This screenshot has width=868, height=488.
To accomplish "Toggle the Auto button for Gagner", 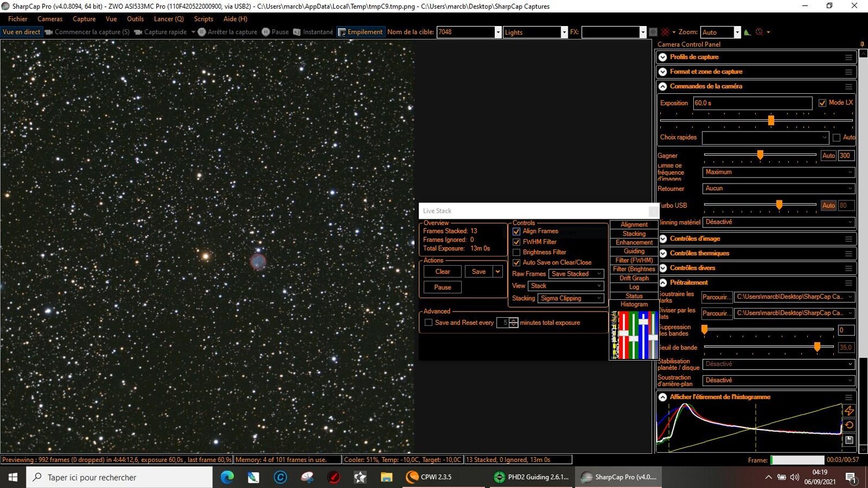I will (x=829, y=156).
